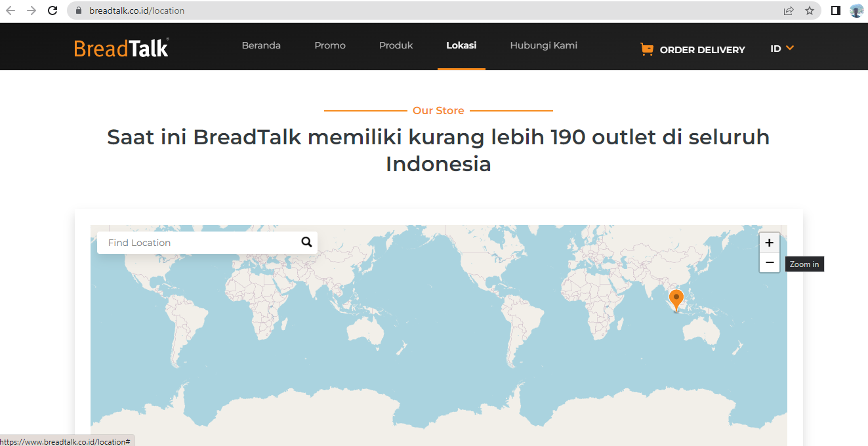Screen dimensions: 868x446
Task: Open the Hubungi Kami page
Action: tap(543, 45)
